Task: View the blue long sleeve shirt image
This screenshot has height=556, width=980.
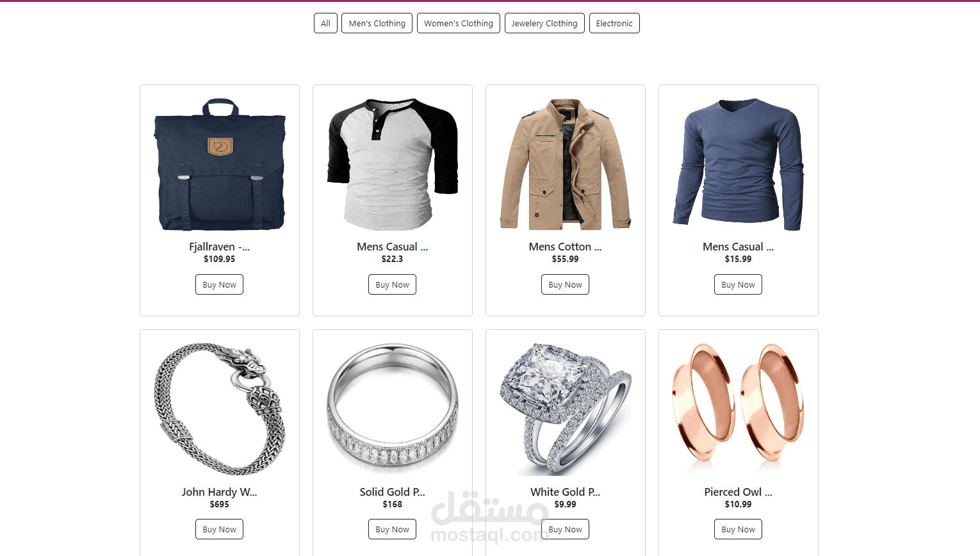Action: 739,164
